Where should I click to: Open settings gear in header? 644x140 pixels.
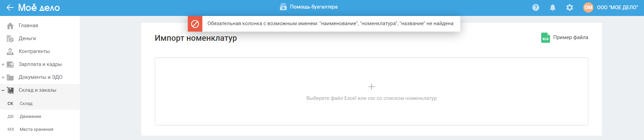click(570, 7)
